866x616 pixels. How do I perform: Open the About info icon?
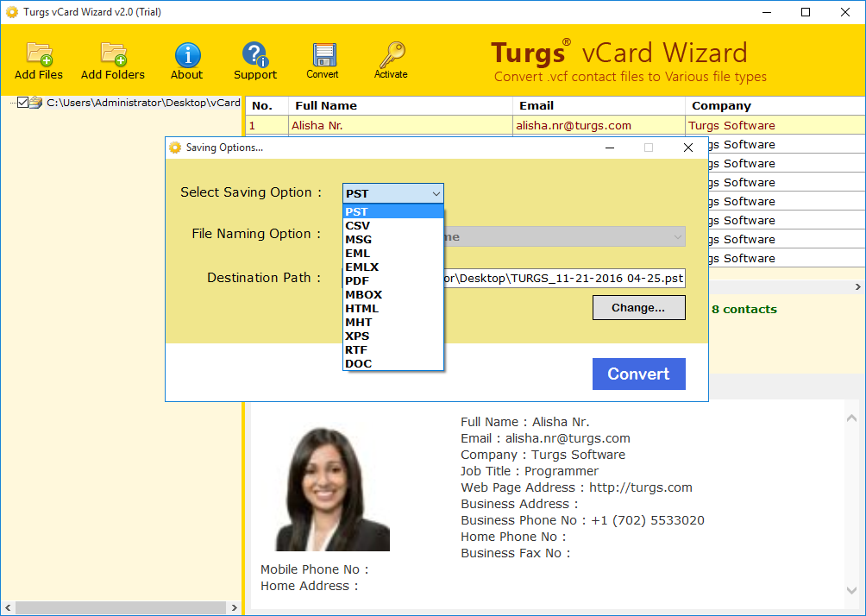tap(188, 54)
